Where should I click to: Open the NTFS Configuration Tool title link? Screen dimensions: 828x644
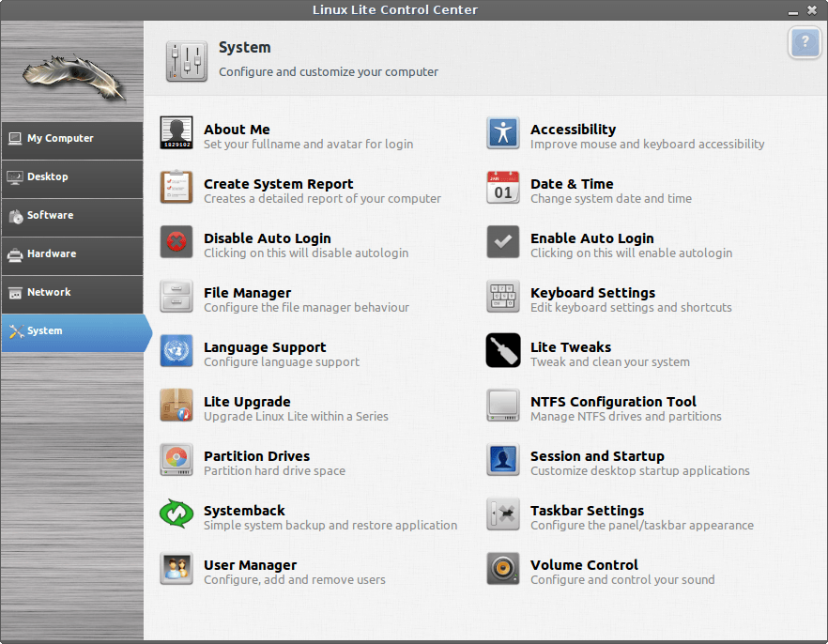(x=613, y=402)
